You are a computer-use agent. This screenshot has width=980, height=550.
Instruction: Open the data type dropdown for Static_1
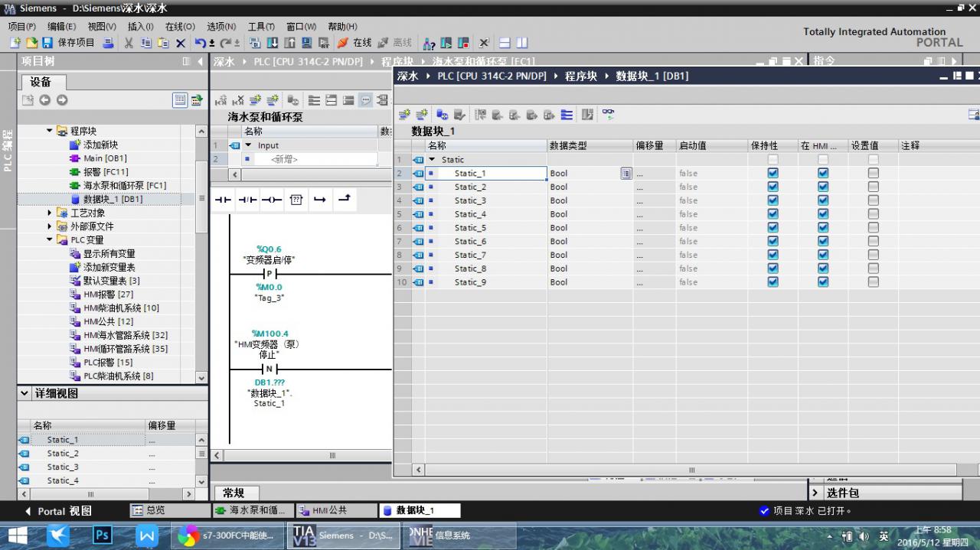pyautogui.click(x=626, y=174)
